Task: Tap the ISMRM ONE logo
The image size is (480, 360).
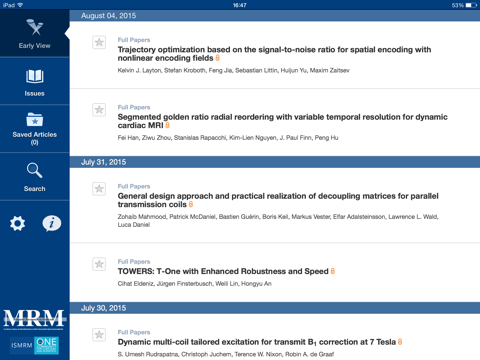Action: [35, 345]
